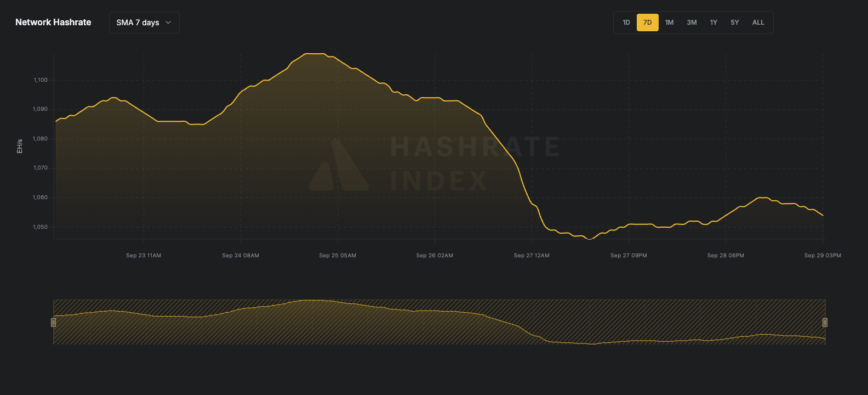
Task: Click the hashrate line's highest peak
Action: point(315,54)
